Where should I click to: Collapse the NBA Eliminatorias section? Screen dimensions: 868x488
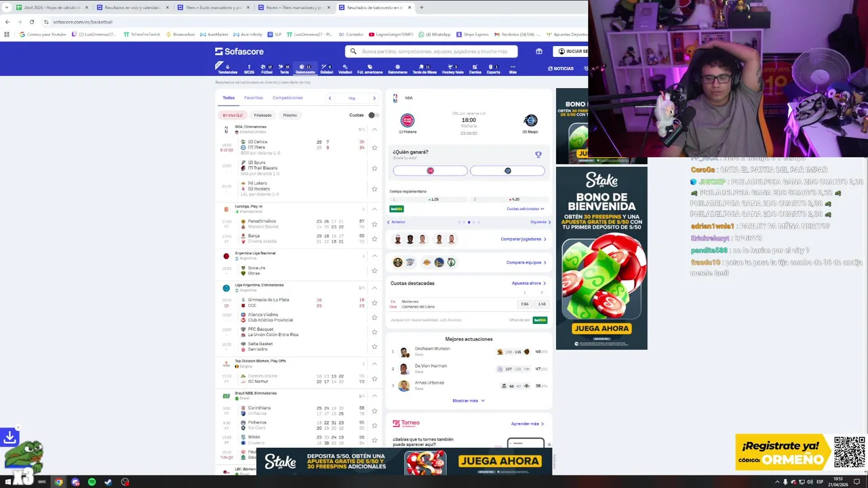click(374, 129)
